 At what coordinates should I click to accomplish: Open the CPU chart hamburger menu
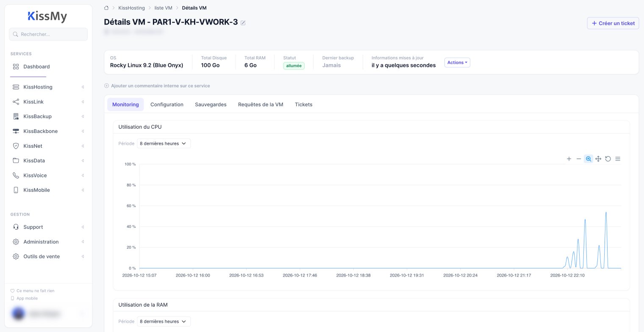(618, 159)
